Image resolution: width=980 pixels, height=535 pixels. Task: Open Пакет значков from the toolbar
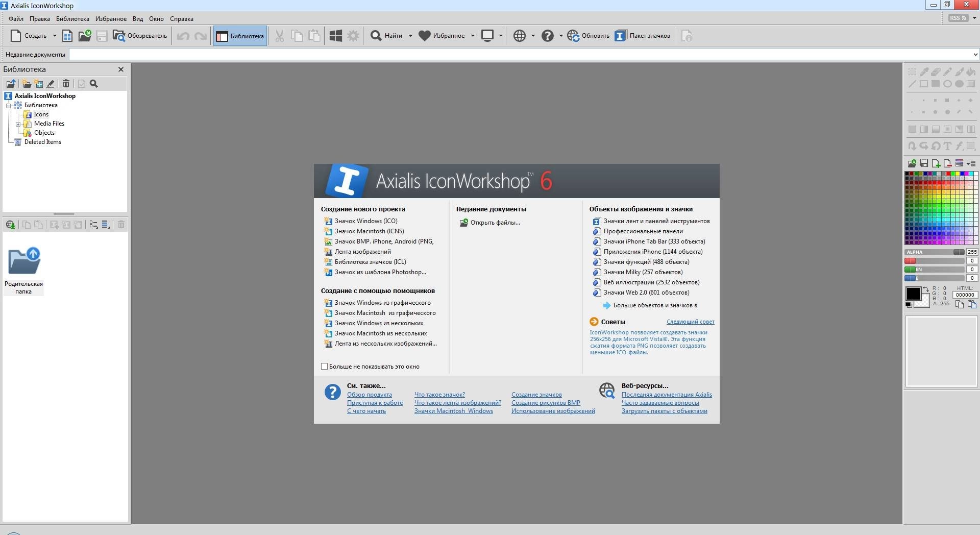pyautogui.click(x=642, y=36)
